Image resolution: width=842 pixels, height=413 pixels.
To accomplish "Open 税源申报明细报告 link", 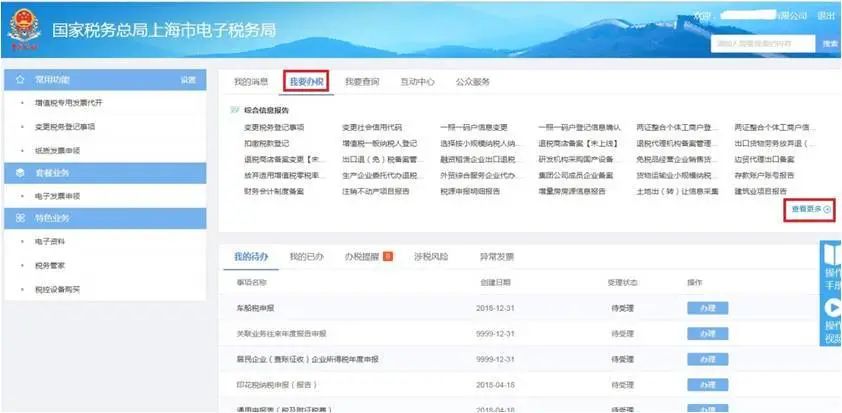I will [x=469, y=191].
